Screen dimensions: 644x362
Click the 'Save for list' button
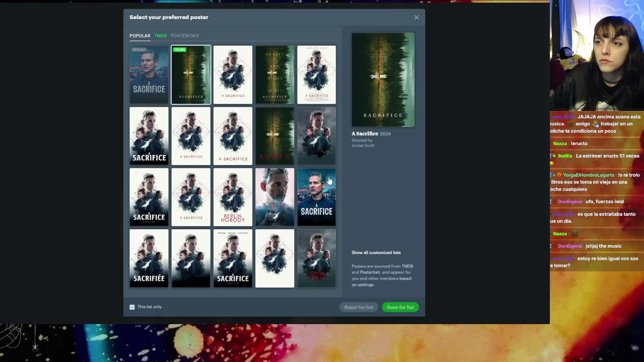tap(400, 307)
